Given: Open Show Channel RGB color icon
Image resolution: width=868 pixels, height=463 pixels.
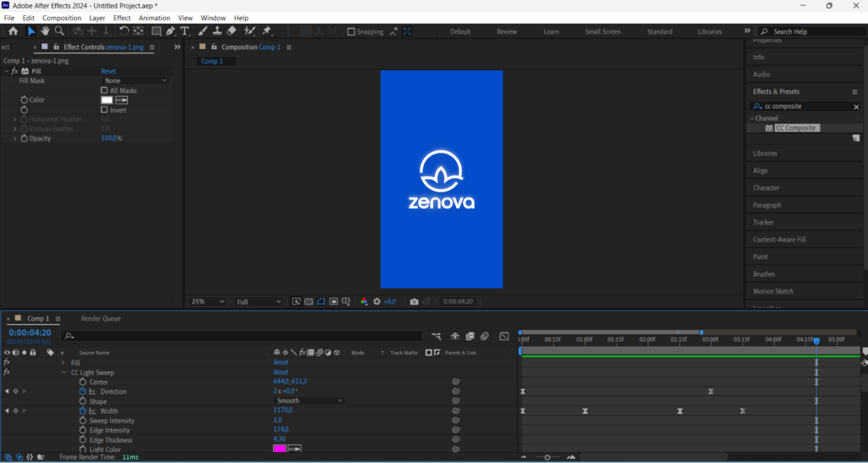Looking at the screenshot, I should [x=364, y=302].
